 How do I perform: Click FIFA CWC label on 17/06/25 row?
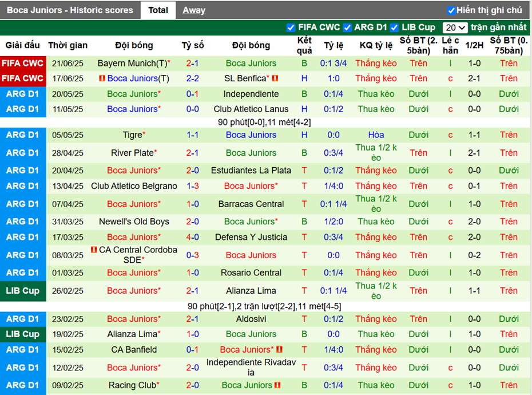[23, 78]
